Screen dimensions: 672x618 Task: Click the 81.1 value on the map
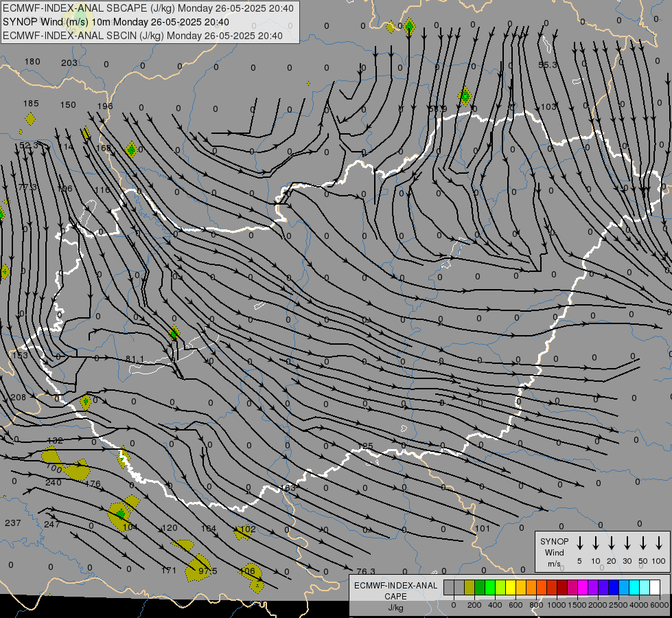click(135, 359)
